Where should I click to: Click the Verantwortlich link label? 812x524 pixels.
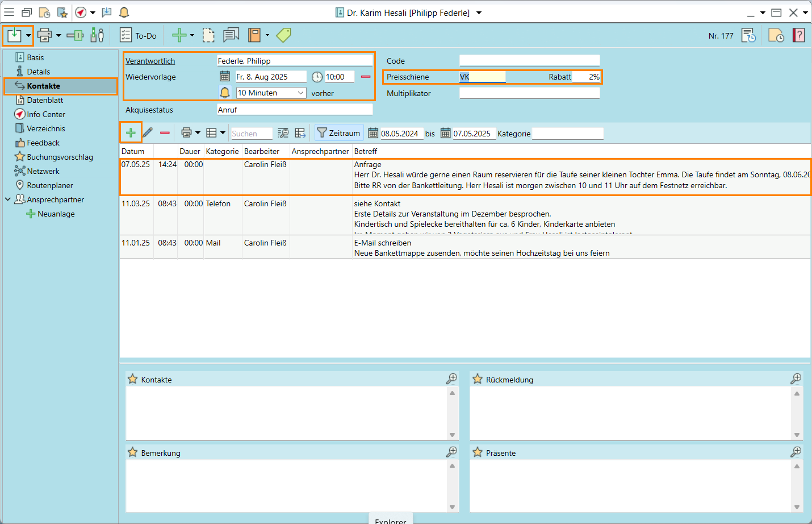[150, 61]
